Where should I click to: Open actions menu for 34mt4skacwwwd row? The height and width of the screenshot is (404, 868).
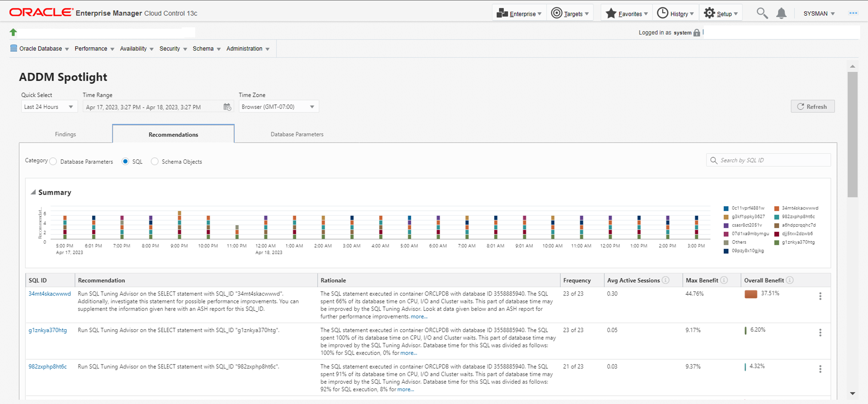click(x=820, y=296)
